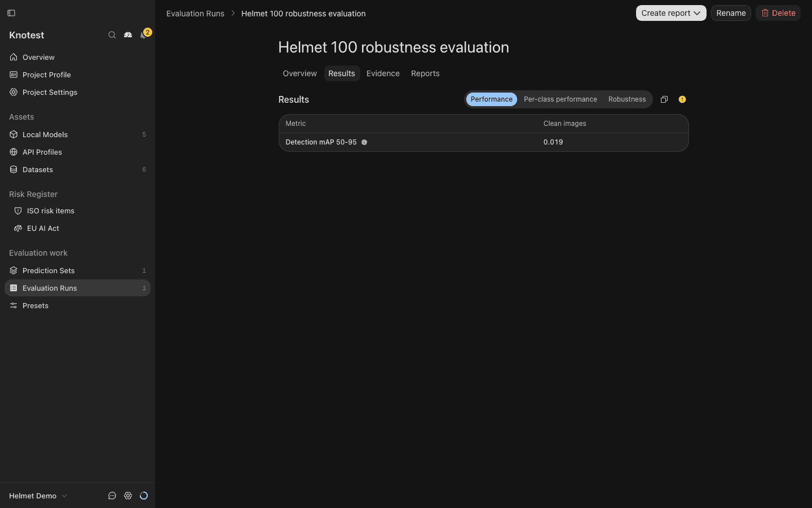Image resolution: width=812 pixels, height=508 pixels.
Task: Switch to Per-class performance view
Action: (x=561, y=99)
